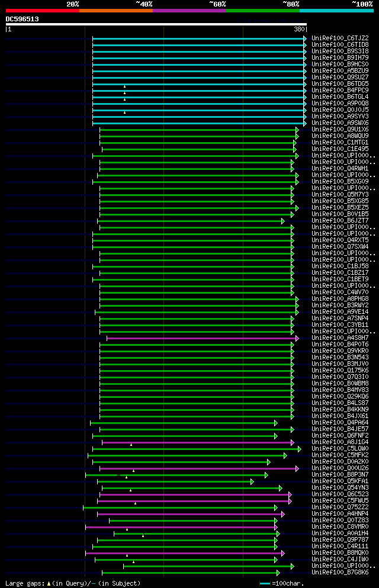Select the UniRef100_C3YB11 label
Viewport: 379px width, 588px height.
point(340,324)
